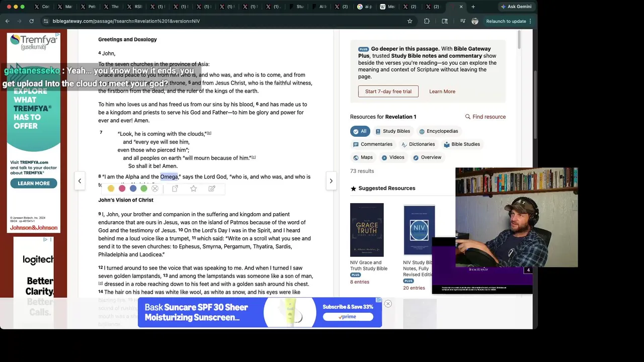Viewport: 644px width, 362px height.
Task: Remove highlight with the crossed circle icon
Action: [155, 189]
